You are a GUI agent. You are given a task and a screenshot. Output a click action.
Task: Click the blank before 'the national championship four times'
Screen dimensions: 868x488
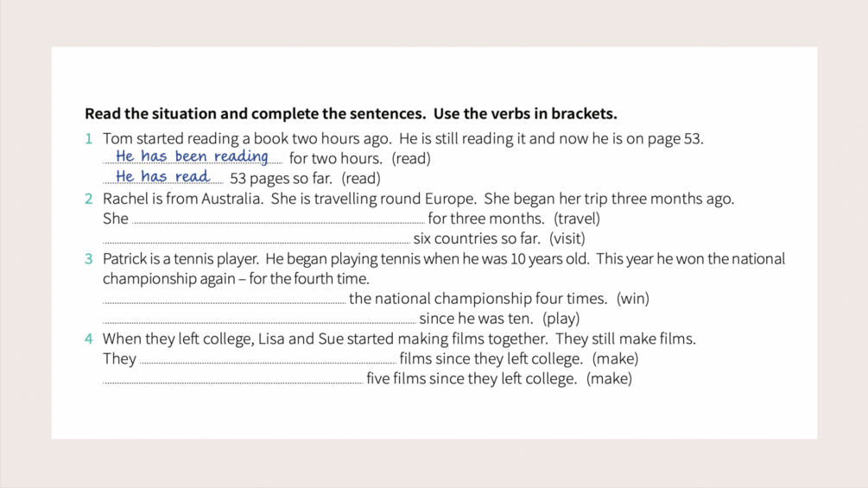click(224, 300)
